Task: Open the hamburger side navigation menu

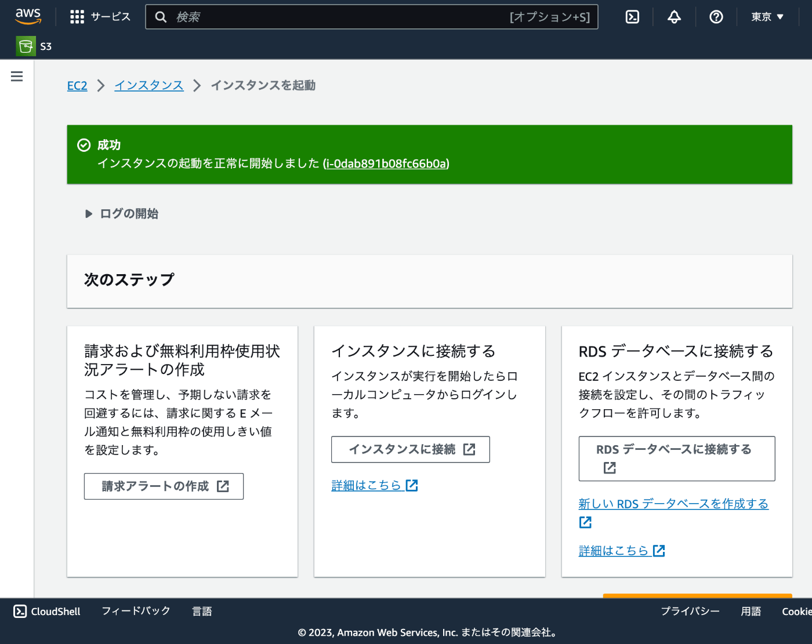Action: (x=17, y=76)
